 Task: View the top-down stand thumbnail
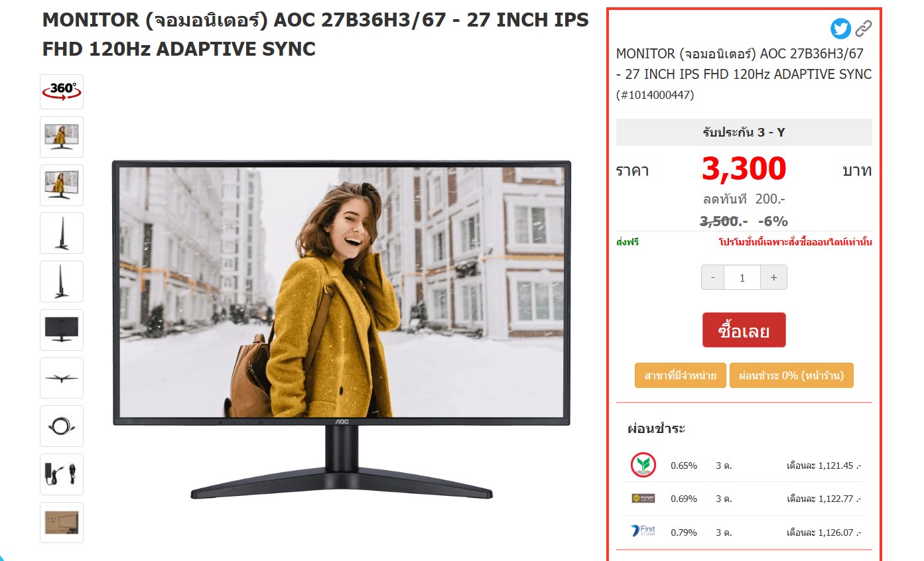pyautogui.click(x=62, y=378)
